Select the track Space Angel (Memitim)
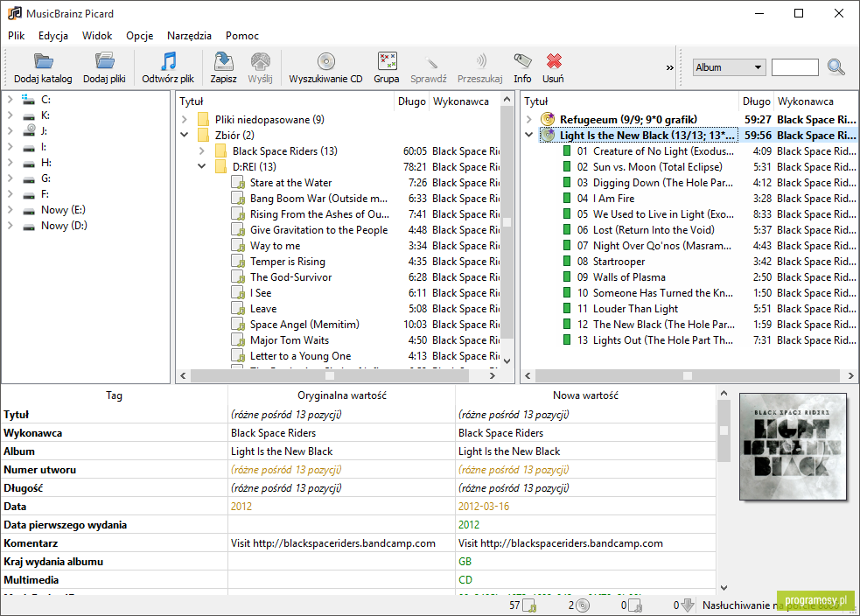 pyautogui.click(x=304, y=324)
